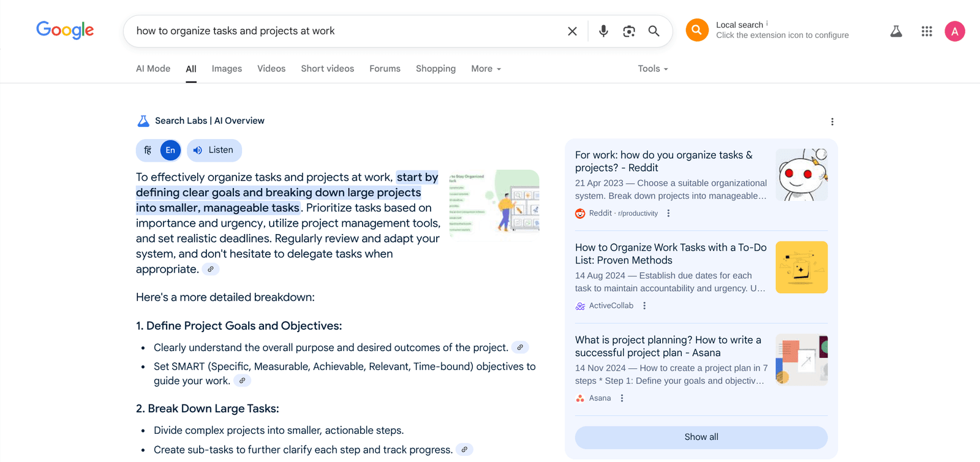
Task: Open source link after sub-tasks bullet
Action: point(465,450)
